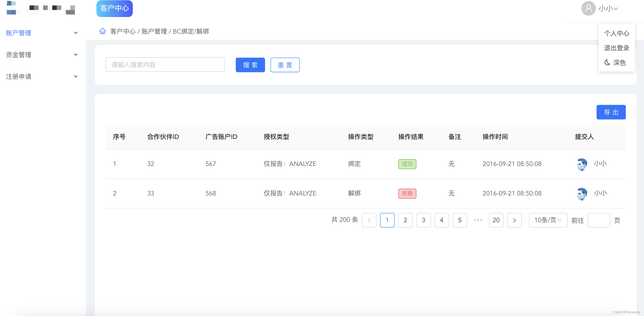
Task: Choose 退出登录 from user menu
Action: pos(617,48)
